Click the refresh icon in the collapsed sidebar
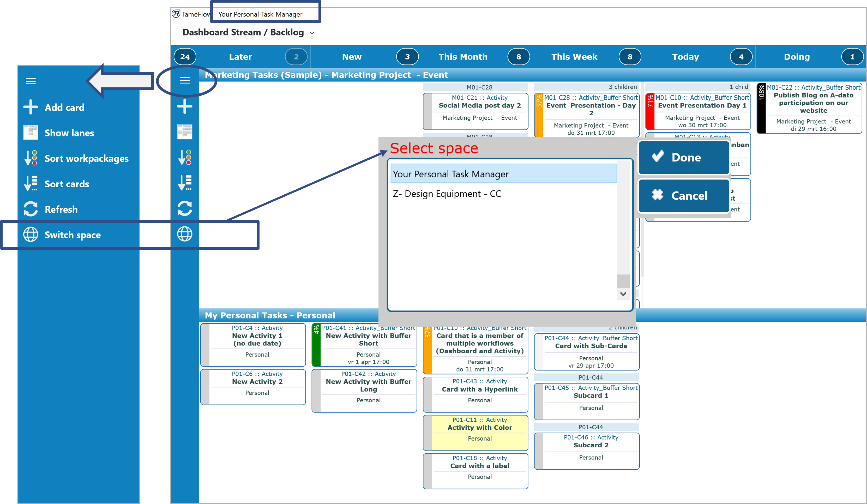This screenshot has width=867, height=504. (185, 208)
